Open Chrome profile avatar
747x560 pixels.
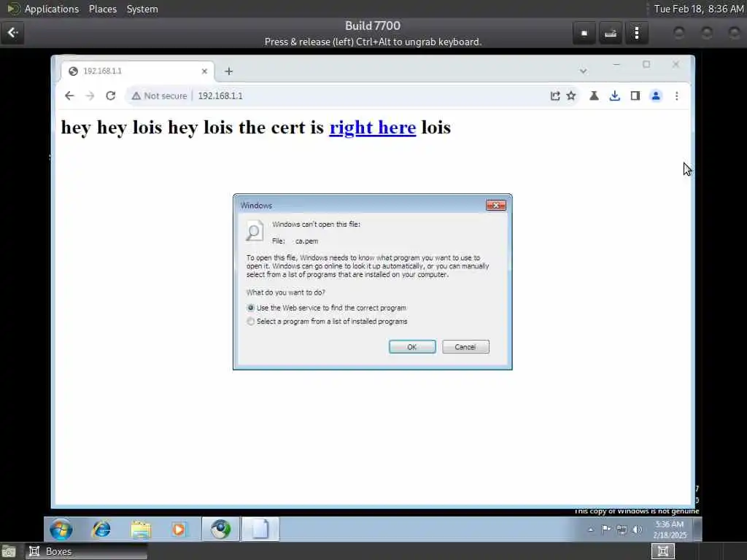point(656,96)
